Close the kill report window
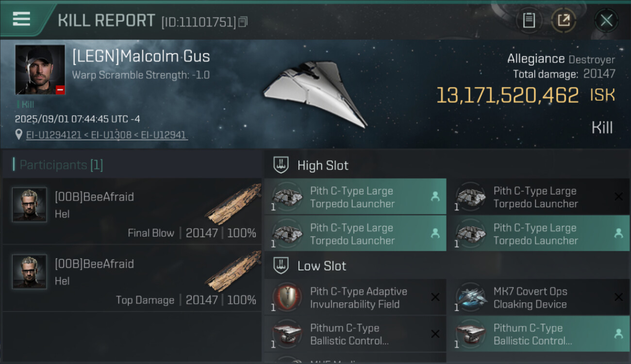Screen dimensions: 631x364 (x=606, y=20)
